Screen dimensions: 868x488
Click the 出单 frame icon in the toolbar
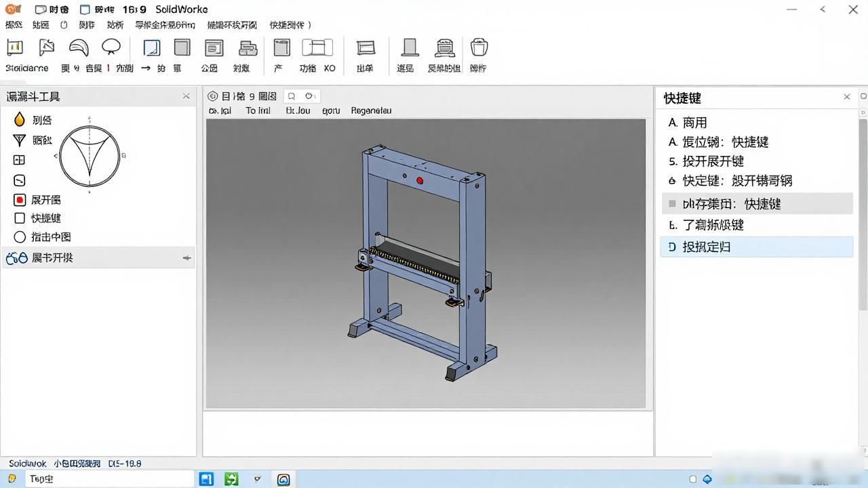pyautogui.click(x=366, y=48)
